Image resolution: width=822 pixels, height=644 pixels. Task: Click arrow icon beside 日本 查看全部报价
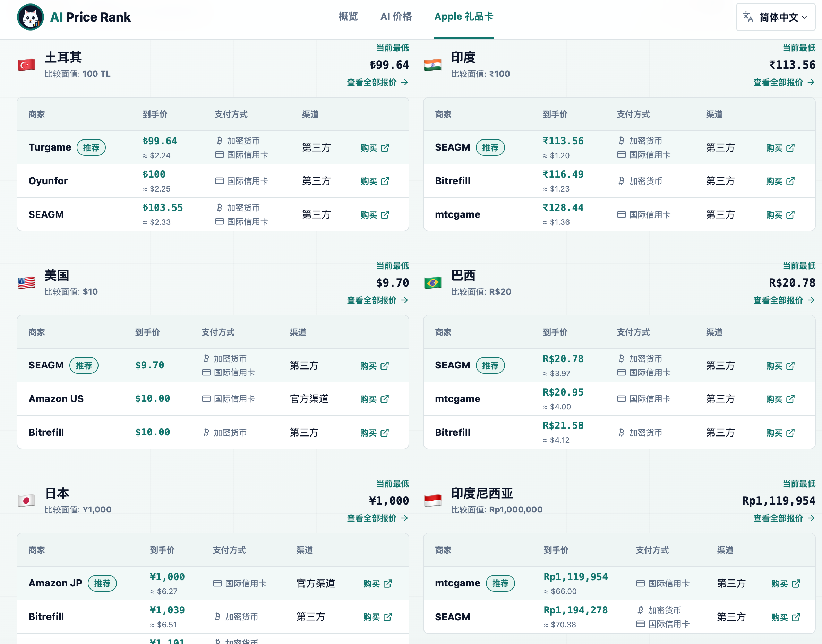tap(404, 518)
